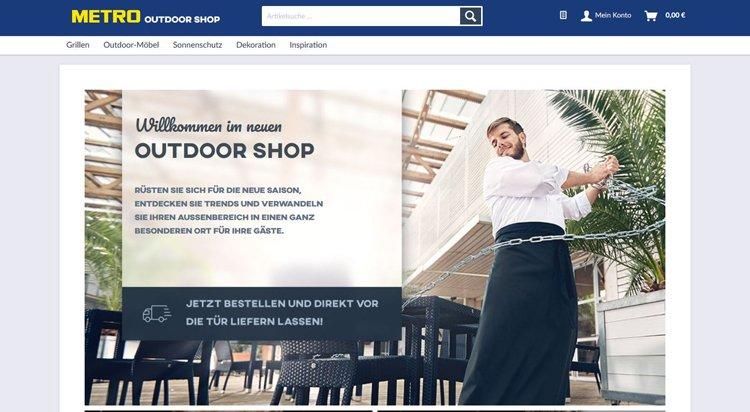Open the shopping cart icon
The width and height of the screenshot is (750, 412).
pos(651,16)
